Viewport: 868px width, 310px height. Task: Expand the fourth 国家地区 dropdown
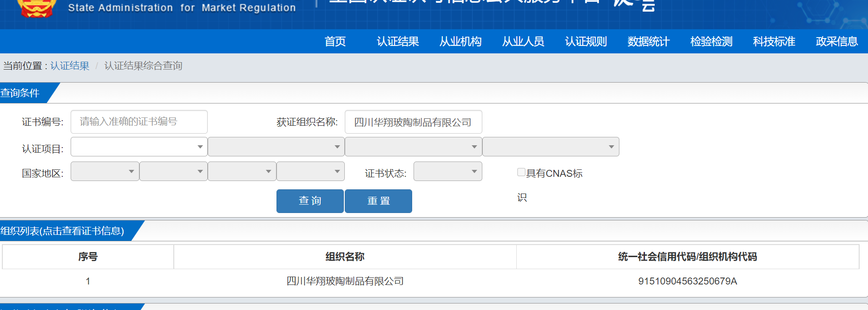310,171
